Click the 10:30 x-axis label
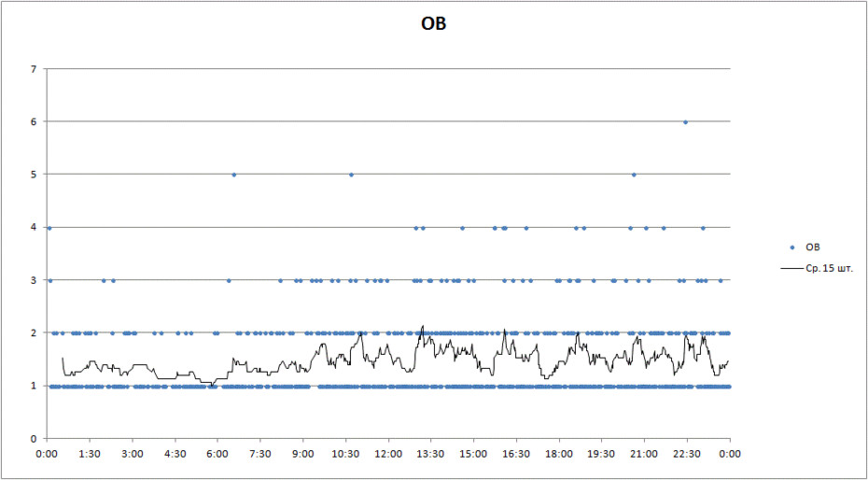Viewport: 868px width, 480px height. [x=346, y=454]
